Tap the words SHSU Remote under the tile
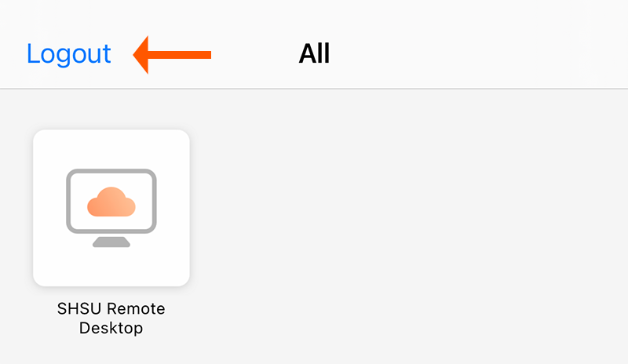 (111, 309)
